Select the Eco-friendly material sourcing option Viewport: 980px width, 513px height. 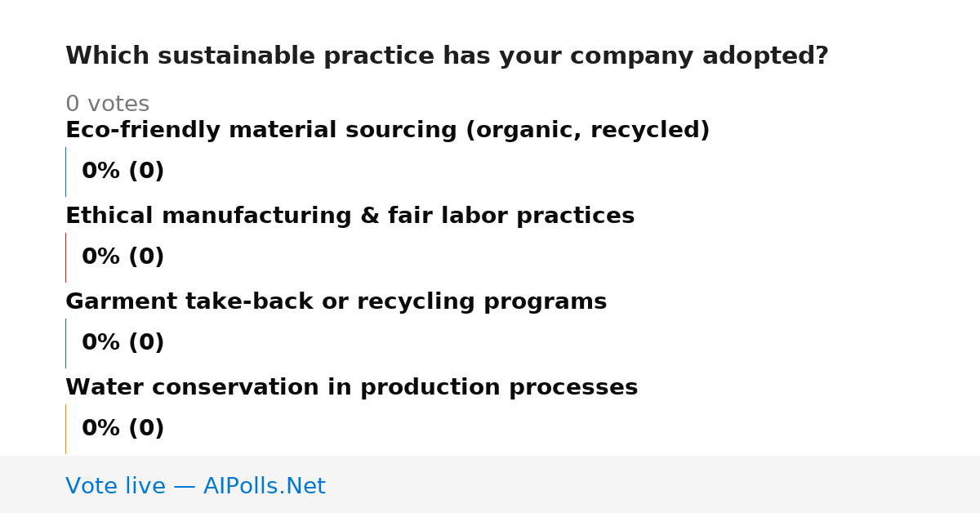[x=388, y=131]
